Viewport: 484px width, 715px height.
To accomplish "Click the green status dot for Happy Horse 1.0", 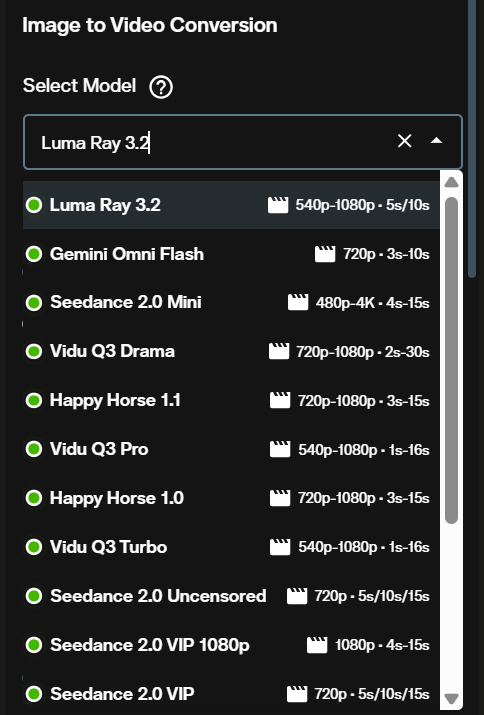I will (x=34, y=498).
